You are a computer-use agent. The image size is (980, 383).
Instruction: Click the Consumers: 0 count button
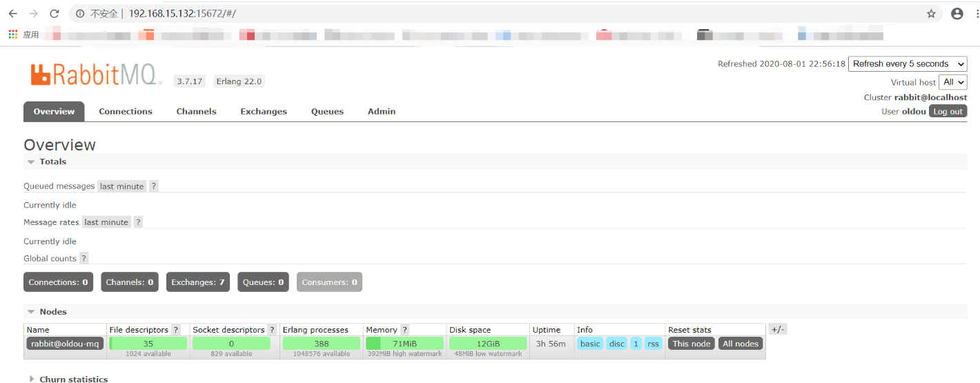click(x=329, y=282)
